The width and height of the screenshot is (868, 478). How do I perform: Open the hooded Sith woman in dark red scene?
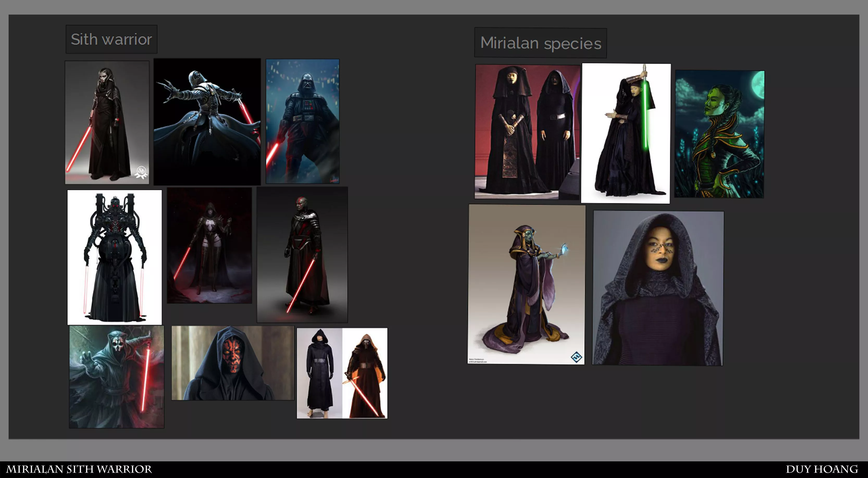[x=209, y=245]
